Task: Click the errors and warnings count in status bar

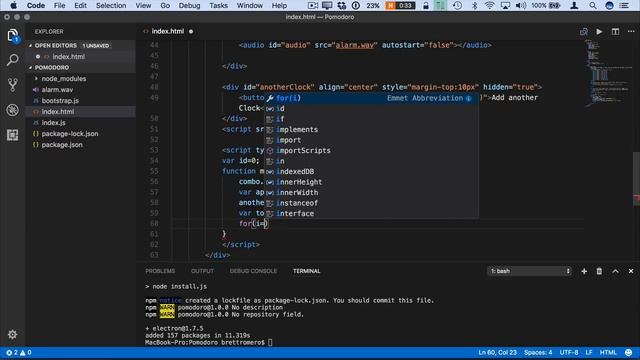Action: click(x=19, y=352)
